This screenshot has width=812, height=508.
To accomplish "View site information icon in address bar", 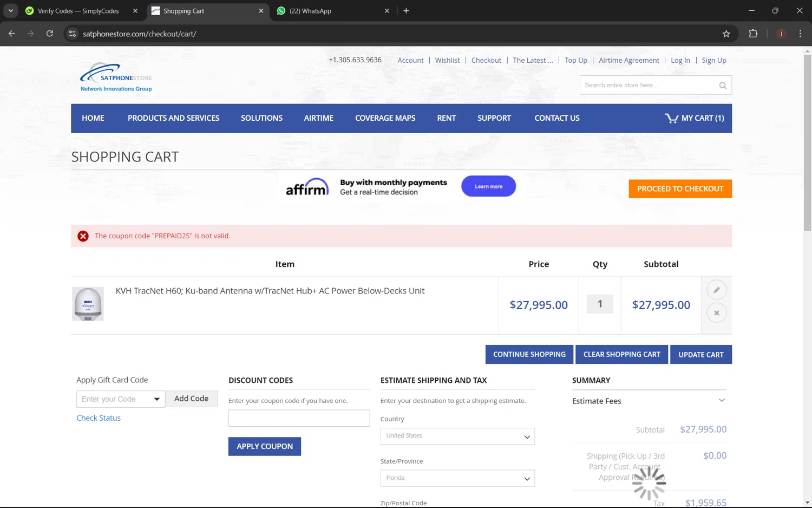I will tap(72, 34).
